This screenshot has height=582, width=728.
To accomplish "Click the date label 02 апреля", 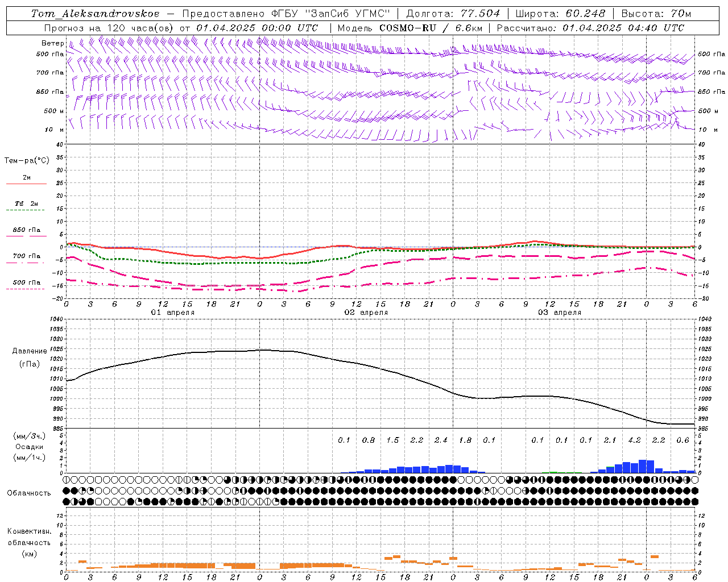I will tap(366, 313).
